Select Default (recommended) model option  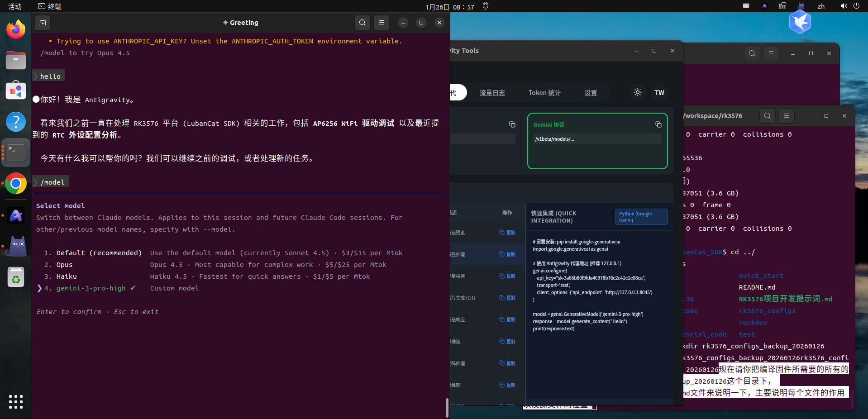224,253
